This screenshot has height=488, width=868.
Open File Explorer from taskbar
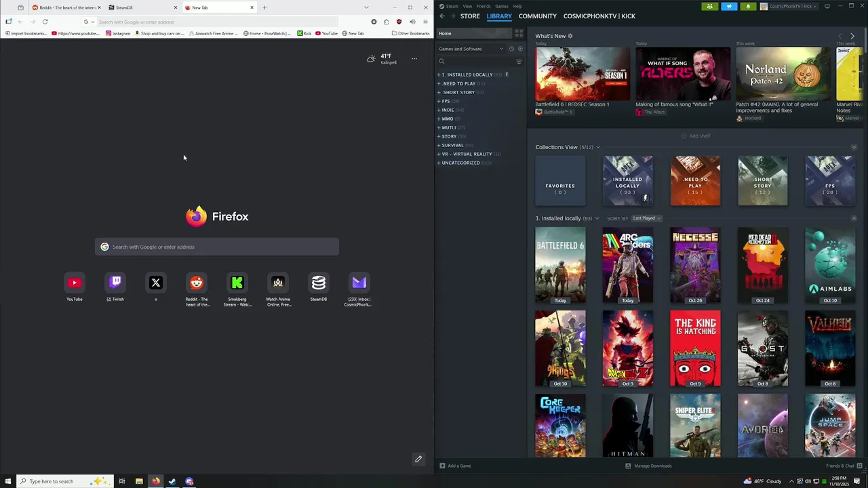tap(139, 481)
